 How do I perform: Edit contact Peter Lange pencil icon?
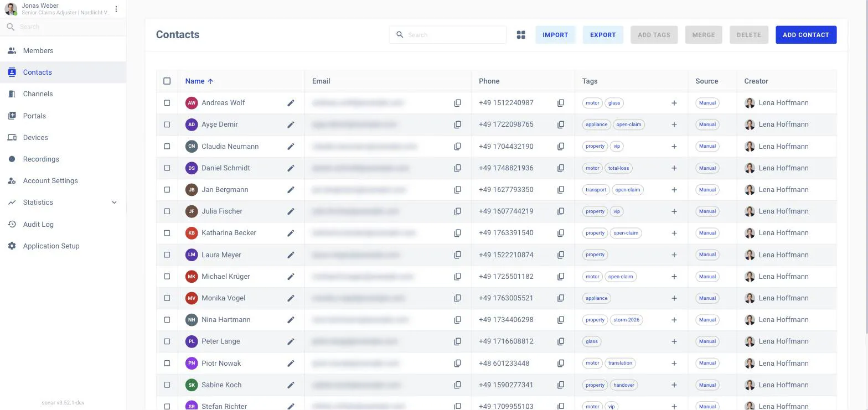pyautogui.click(x=291, y=341)
